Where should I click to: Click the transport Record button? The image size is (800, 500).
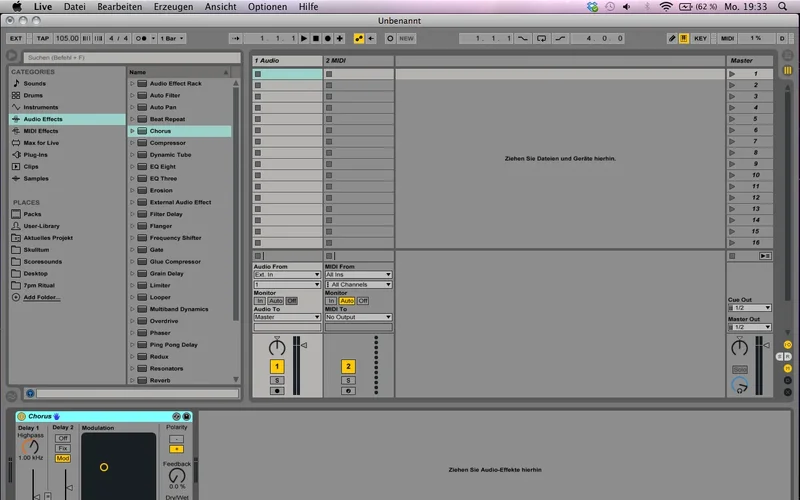point(327,39)
